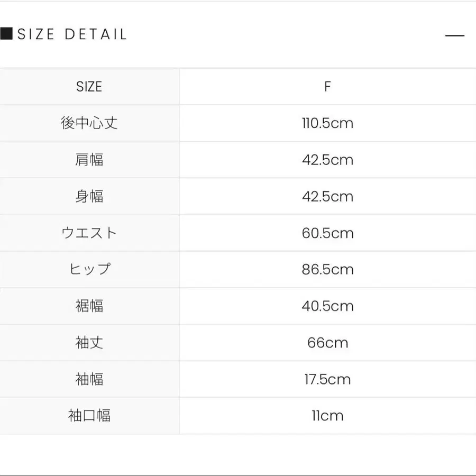The height and width of the screenshot is (476, 476).
Task: Select the F size column header
Action: click(327, 87)
